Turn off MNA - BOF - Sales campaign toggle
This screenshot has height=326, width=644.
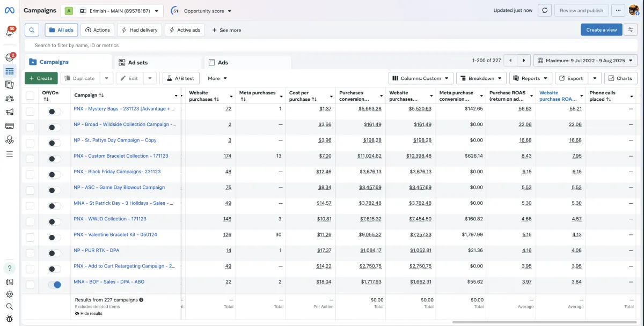coord(54,285)
